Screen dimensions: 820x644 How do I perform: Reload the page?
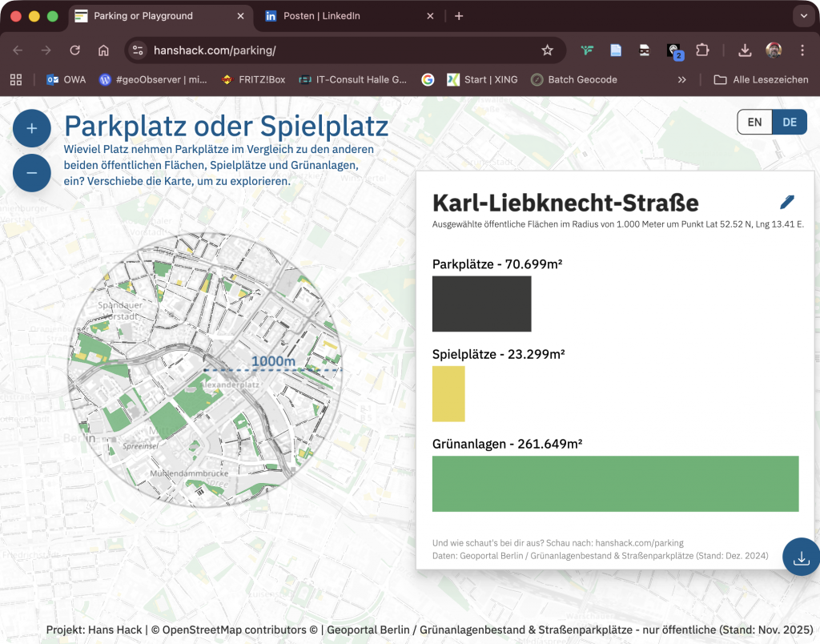(74, 50)
